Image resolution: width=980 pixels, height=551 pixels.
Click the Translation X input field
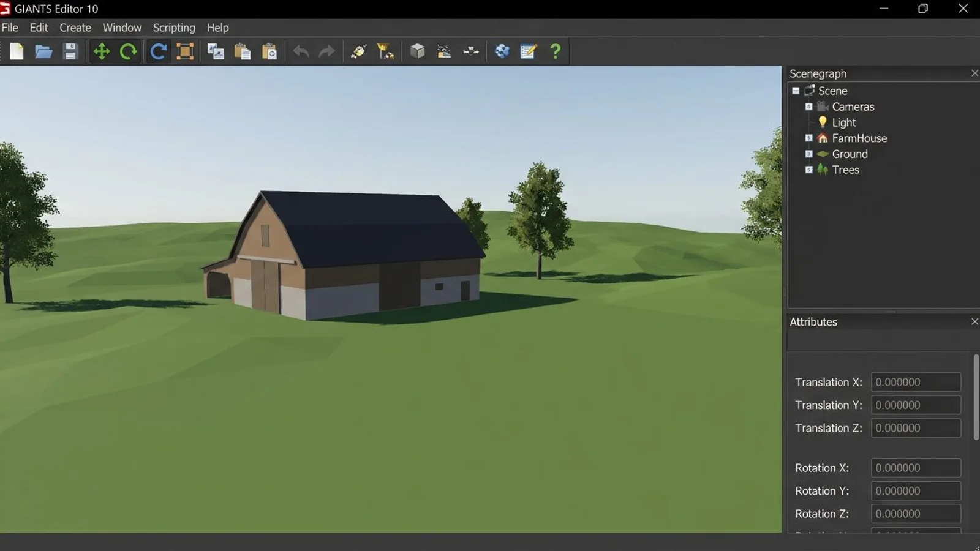coord(916,382)
